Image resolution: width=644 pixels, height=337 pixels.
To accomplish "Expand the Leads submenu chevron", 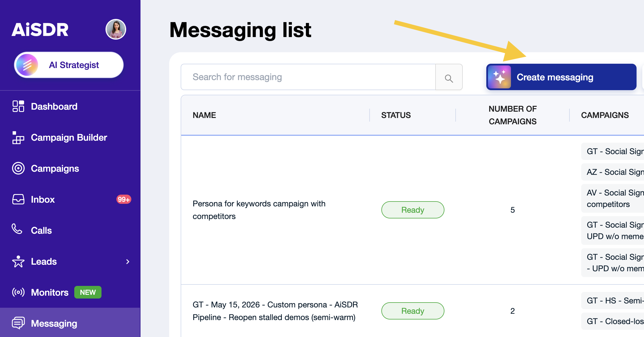I will click(x=128, y=262).
